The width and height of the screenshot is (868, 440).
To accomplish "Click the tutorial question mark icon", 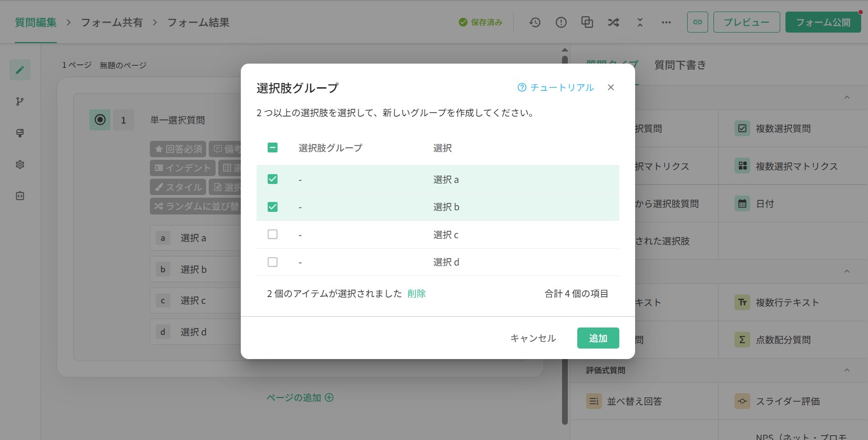I will [x=522, y=88].
